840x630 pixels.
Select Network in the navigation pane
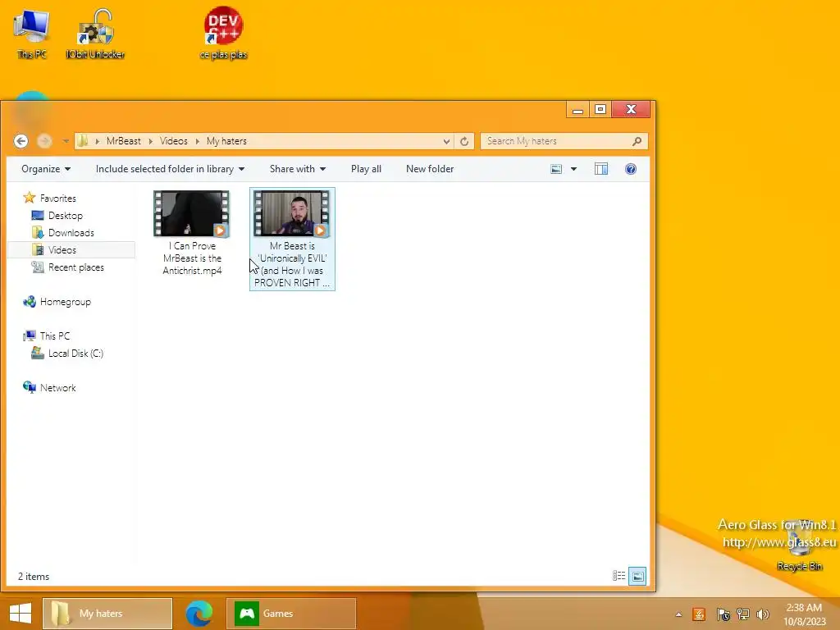pyautogui.click(x=58, y=387)
